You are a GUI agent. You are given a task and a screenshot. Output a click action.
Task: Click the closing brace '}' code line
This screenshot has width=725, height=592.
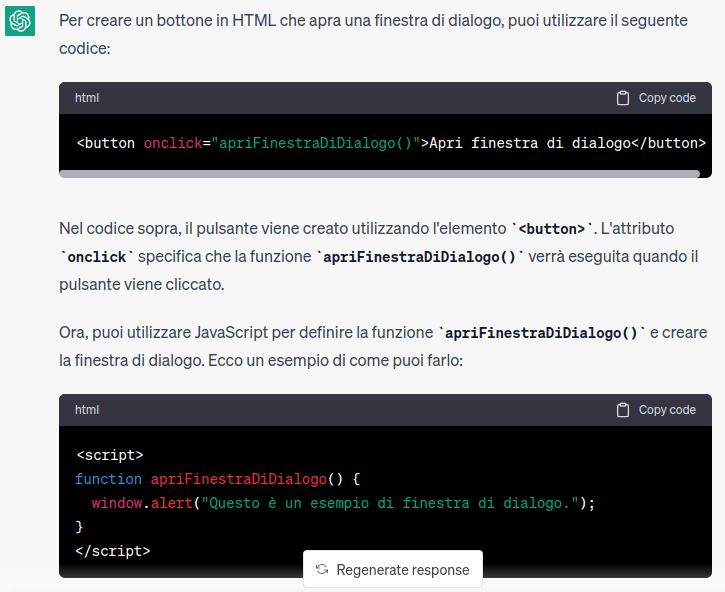tap(79, 527)
